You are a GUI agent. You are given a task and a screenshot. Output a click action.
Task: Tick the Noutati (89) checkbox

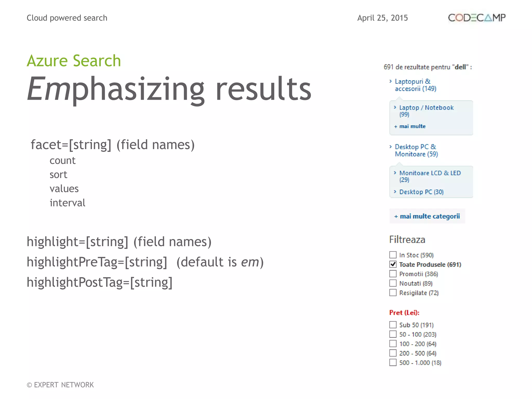[x=393, y=283]
